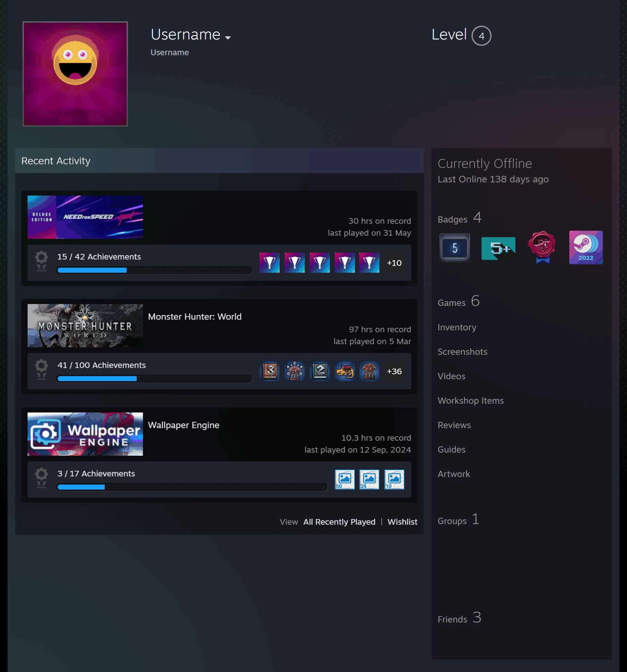The image size is (627, 672).
Task: Open Games 6 in sidebar
Action: tap(459, 301)
